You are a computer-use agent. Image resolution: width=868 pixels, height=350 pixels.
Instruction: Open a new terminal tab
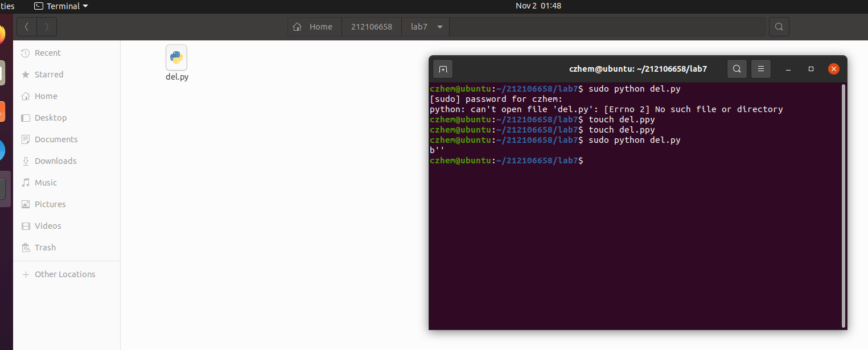(443, 69)
